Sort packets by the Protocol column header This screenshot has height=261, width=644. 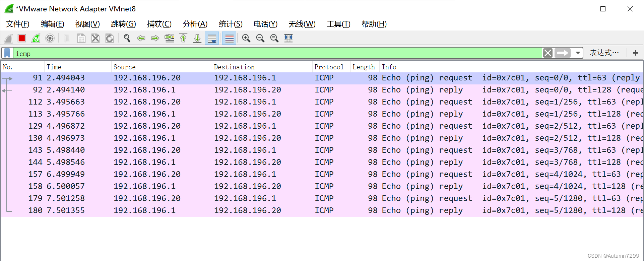point(331,67)
